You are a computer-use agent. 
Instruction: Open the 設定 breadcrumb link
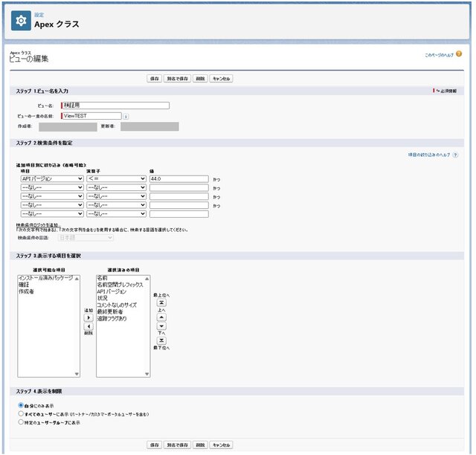[39, 15]
